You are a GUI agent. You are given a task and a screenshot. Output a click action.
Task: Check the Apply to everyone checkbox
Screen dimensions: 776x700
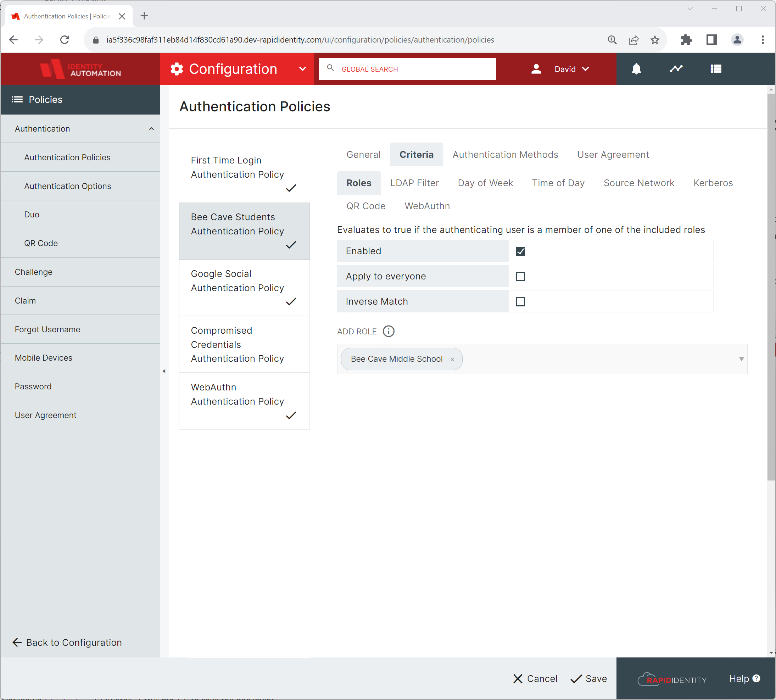[x=520, y=277]
